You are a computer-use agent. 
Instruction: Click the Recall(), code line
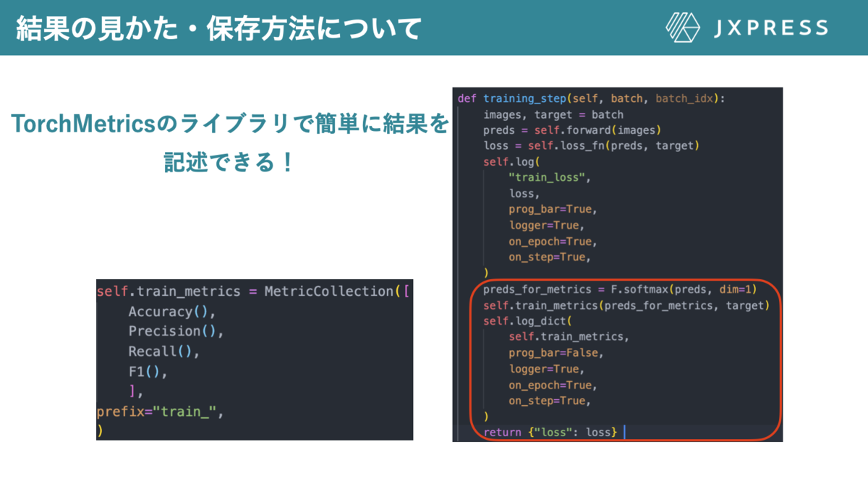coord(163,352)
